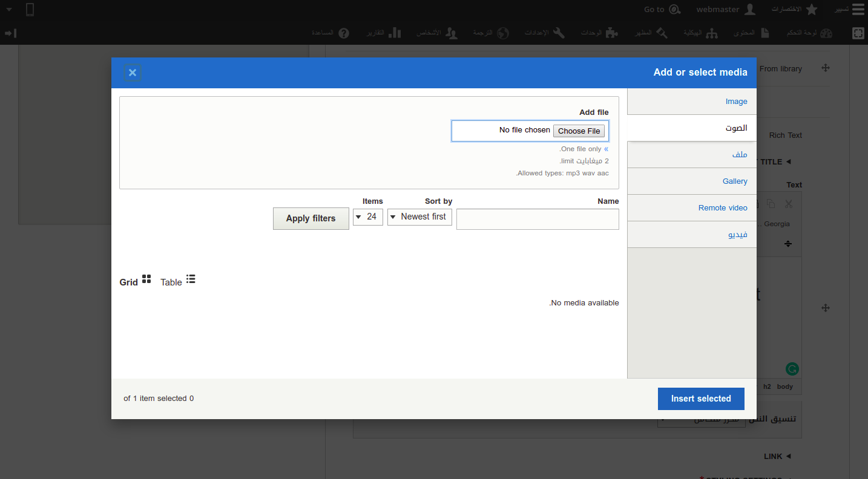Focus the Name filter text field
The height and width of the screenshot is (479, 868).
pos(538,219)
